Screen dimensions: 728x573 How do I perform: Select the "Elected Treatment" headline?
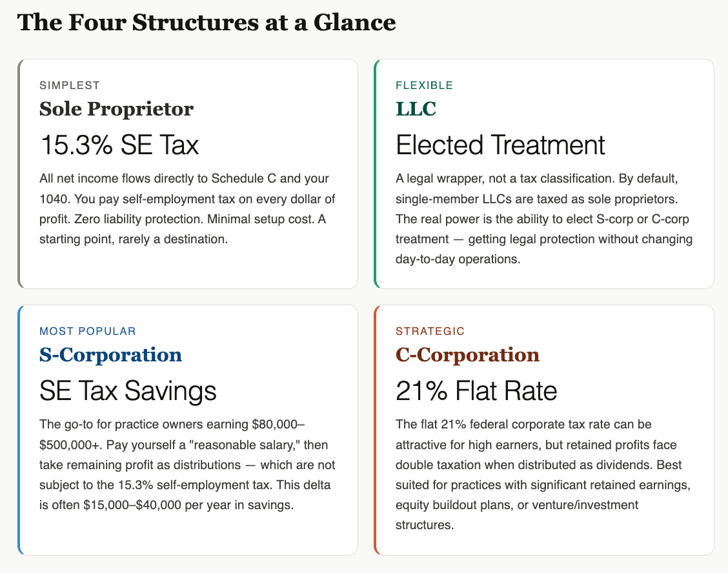(500, 145)
